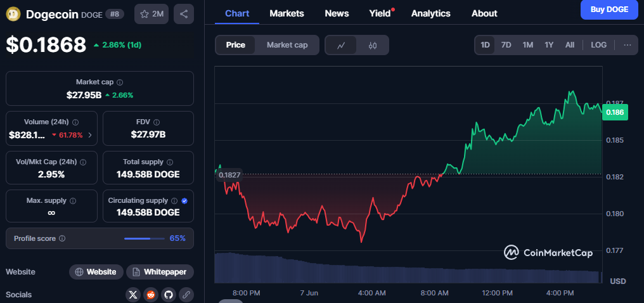Image resolution: width=644 pixels, height=303 pixels.
Task: Click the 2.95% Vol/Mkt Cap value
Action: coord(51,174)
